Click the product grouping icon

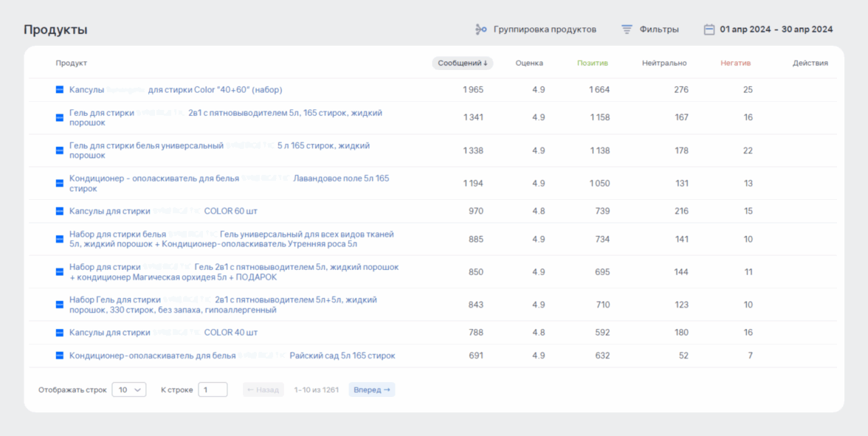tap(480, 30)
